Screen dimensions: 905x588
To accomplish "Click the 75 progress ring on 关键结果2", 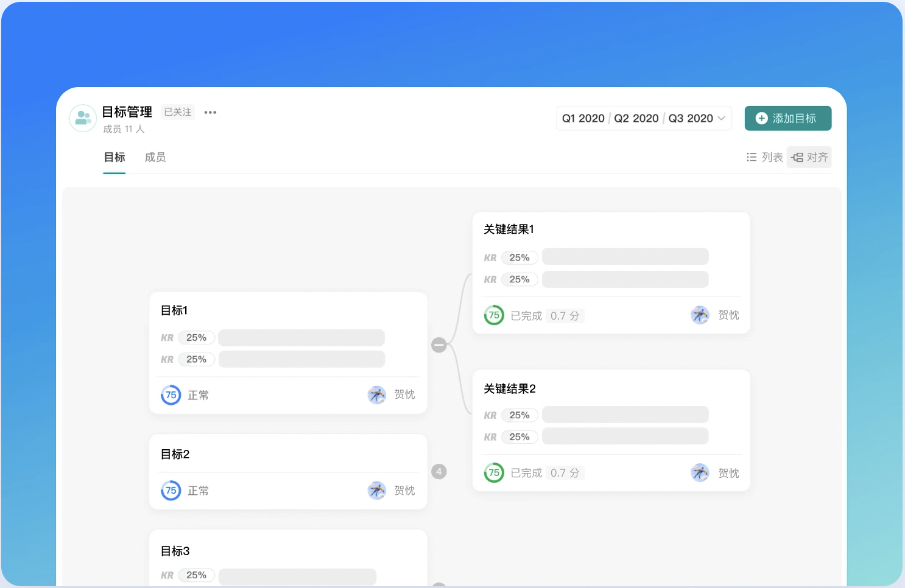I will 494,473.
